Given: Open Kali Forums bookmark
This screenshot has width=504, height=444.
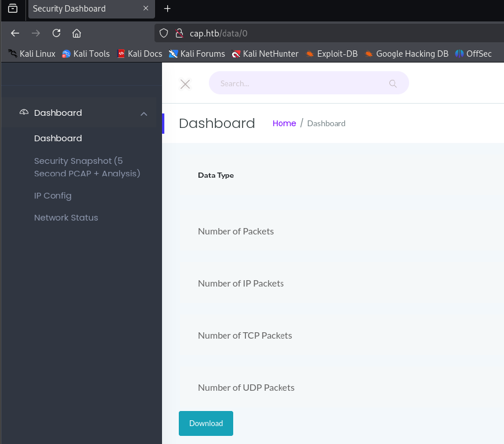Looking at the screenshot, I should pyautogui.click(x=197, y=54).
